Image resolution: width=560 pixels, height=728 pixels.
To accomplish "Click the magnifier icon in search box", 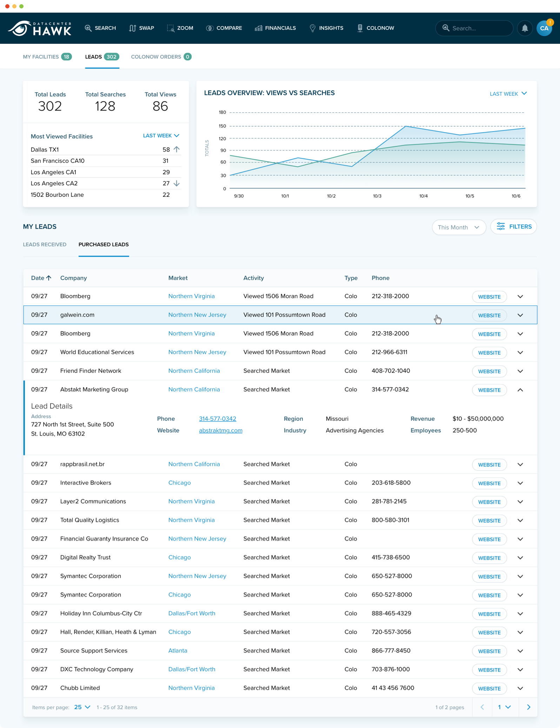I will [x=446, y=28].
